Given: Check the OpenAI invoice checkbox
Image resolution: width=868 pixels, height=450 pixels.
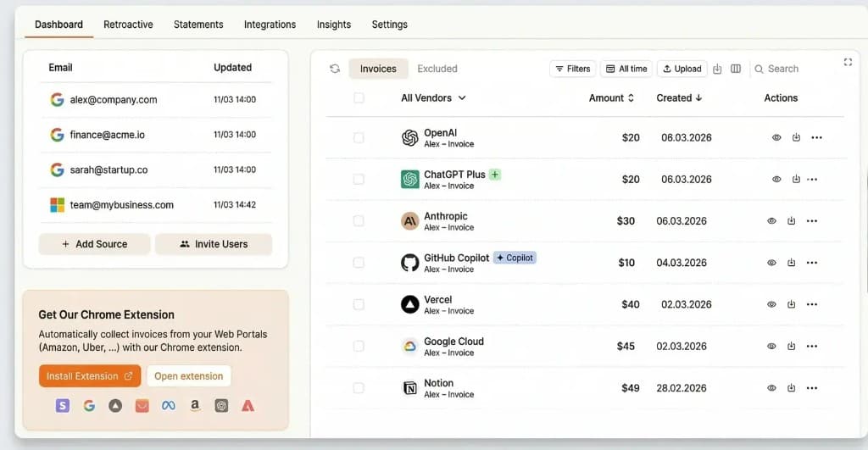Looking at the screenshot, I should click(x=359, y=137).
